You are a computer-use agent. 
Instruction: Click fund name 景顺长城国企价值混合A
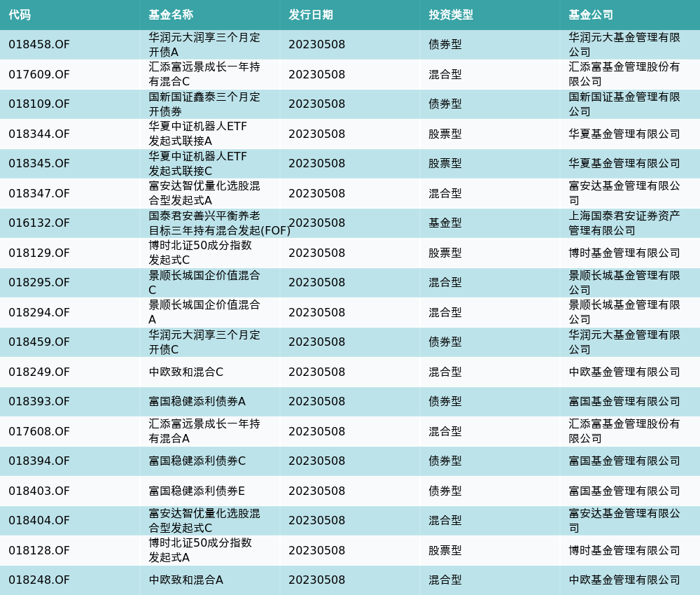point(204,312)
